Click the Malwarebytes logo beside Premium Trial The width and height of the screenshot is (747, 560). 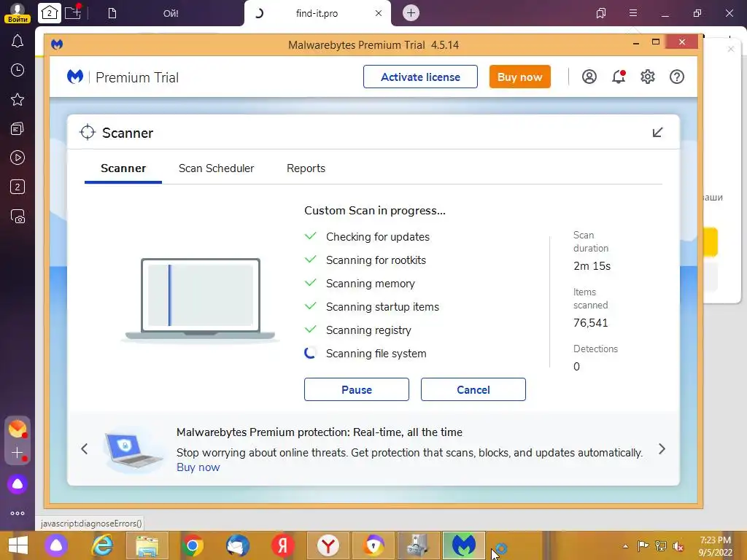(75, 77)
